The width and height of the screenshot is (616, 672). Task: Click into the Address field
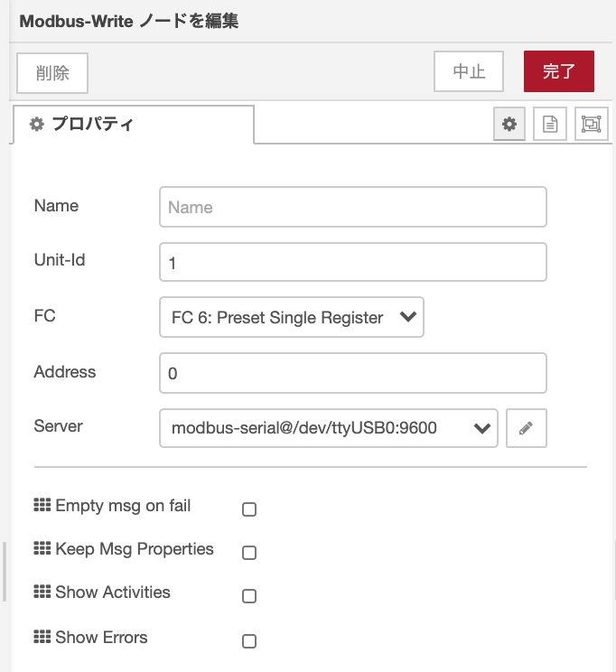coord(353,373)
